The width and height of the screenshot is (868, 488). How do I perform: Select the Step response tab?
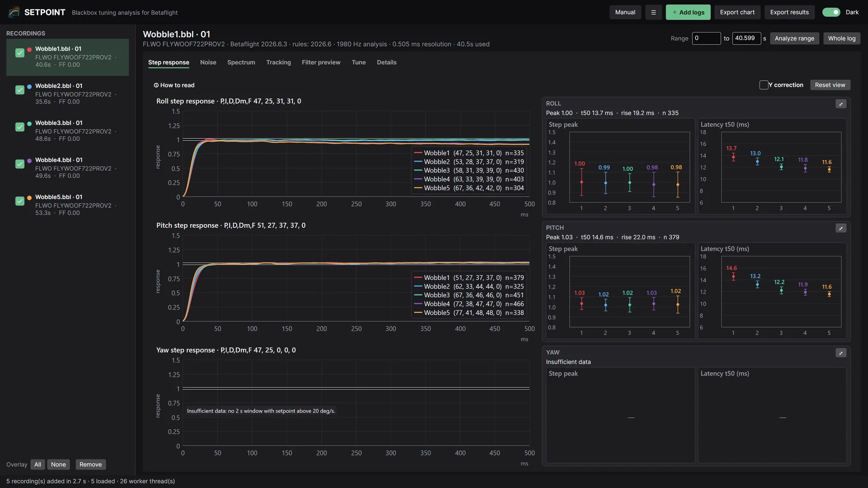click(169, 62)
